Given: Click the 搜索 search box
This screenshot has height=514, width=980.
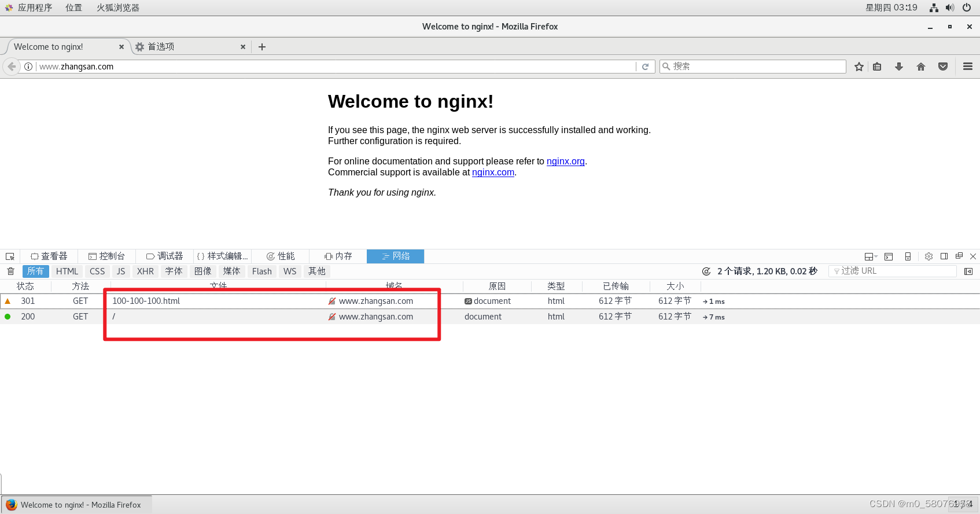Looking at the screenshot, I should (x=753, y=67).
